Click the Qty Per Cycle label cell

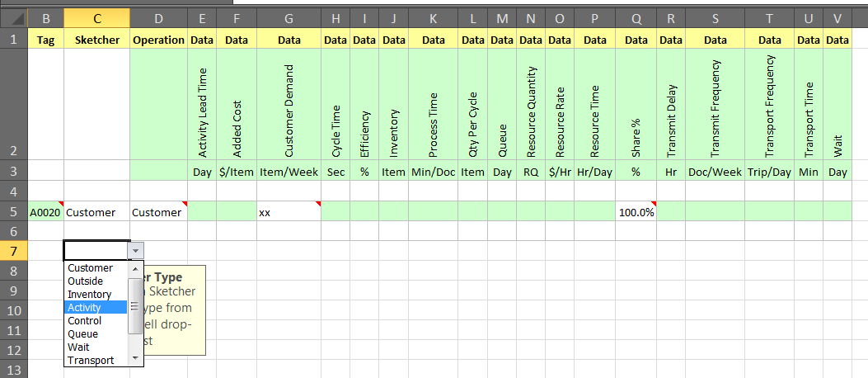[x=473, y=104]
